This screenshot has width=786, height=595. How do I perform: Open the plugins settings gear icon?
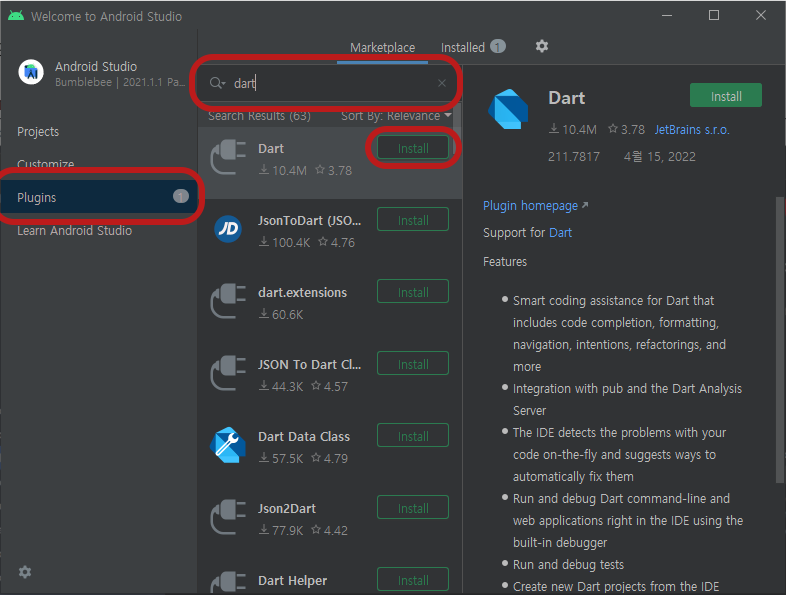541,47
